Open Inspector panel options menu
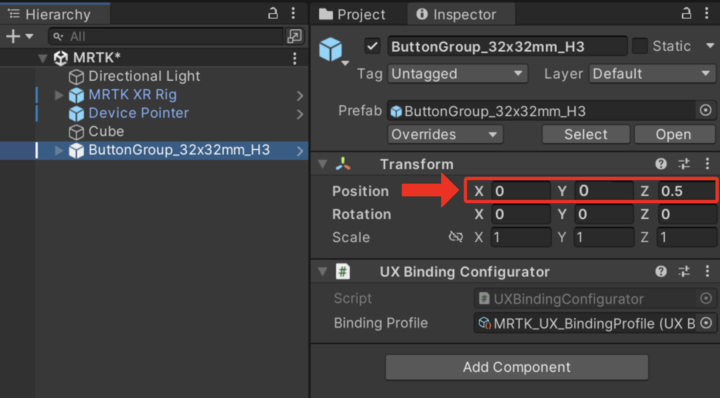This screenshot has height=398, width=720. 707,13
